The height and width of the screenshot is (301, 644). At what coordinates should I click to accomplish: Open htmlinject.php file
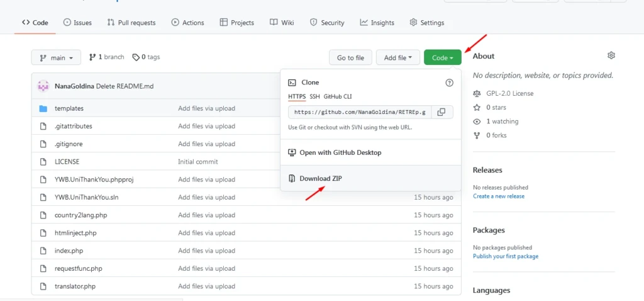point(75,233)
